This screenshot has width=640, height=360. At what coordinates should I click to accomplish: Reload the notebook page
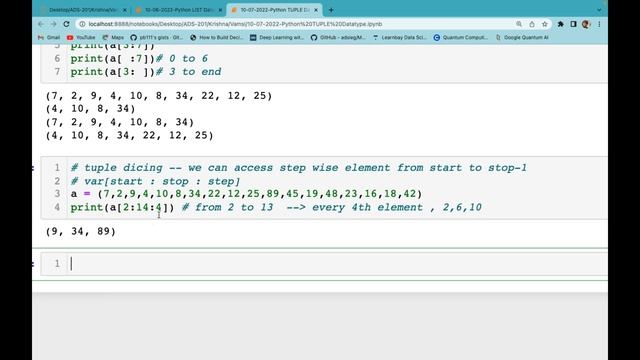pos(67,24)
